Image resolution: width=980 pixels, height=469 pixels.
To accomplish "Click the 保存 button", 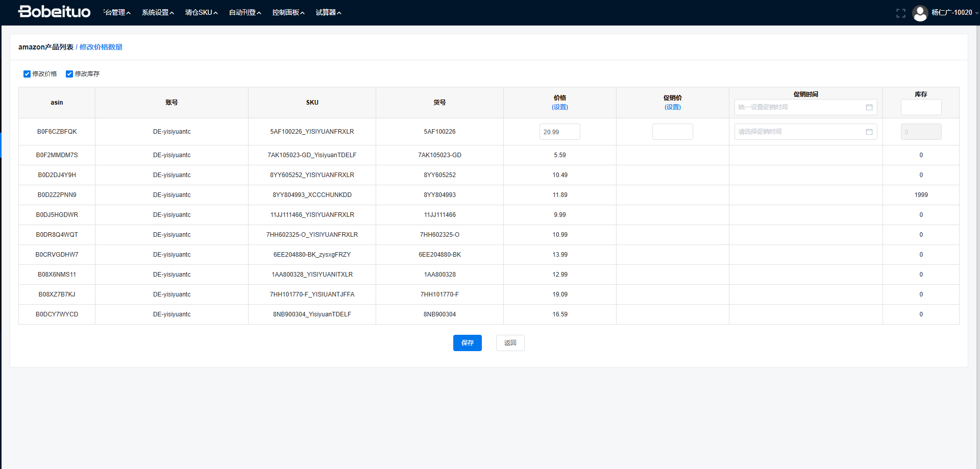I will tap(467, 343).
